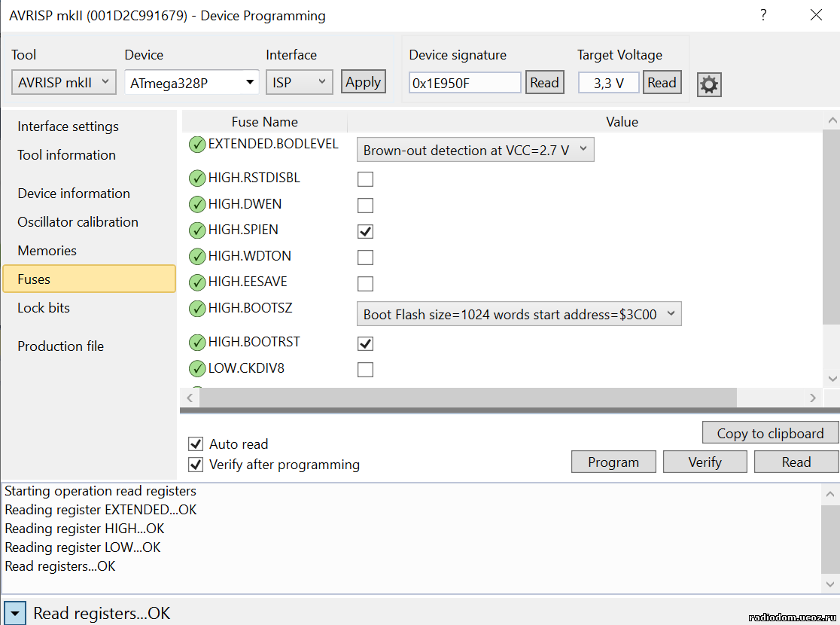Enable the LOW.CKDIV8 fuse checkbox
Image resolution: width=840 pixels, height=625 pixels.
365,369
